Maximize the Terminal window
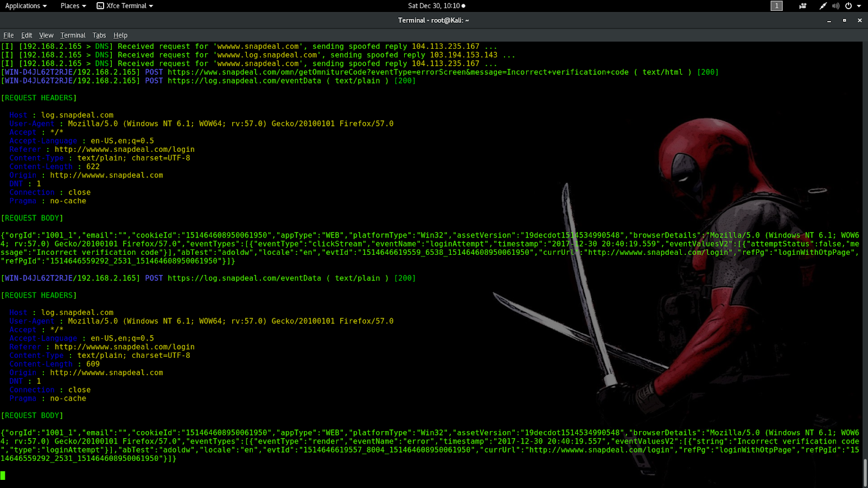The height and width of the screenshot is (488, 868). coord(844,21)
